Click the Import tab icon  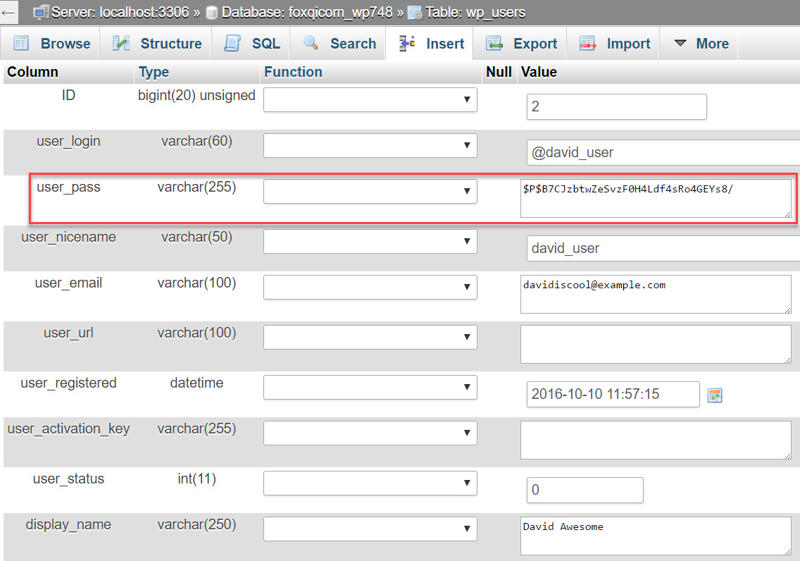click(x=587, y=43)
